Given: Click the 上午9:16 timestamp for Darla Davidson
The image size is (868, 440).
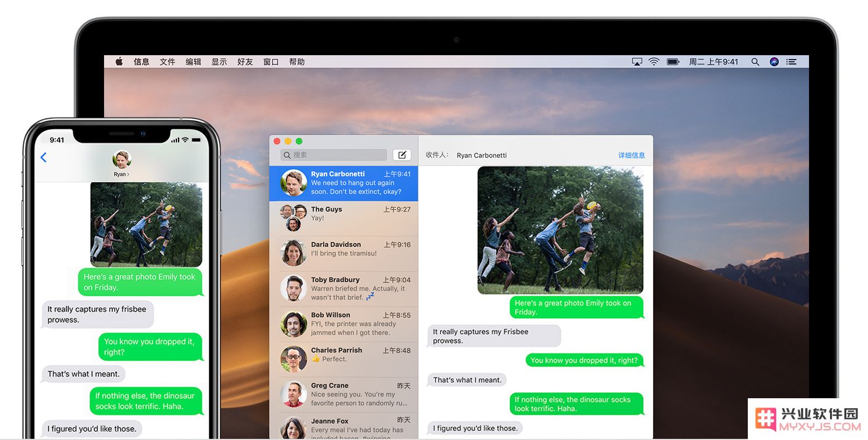Looking at the screenshot, I should point(397,245).
